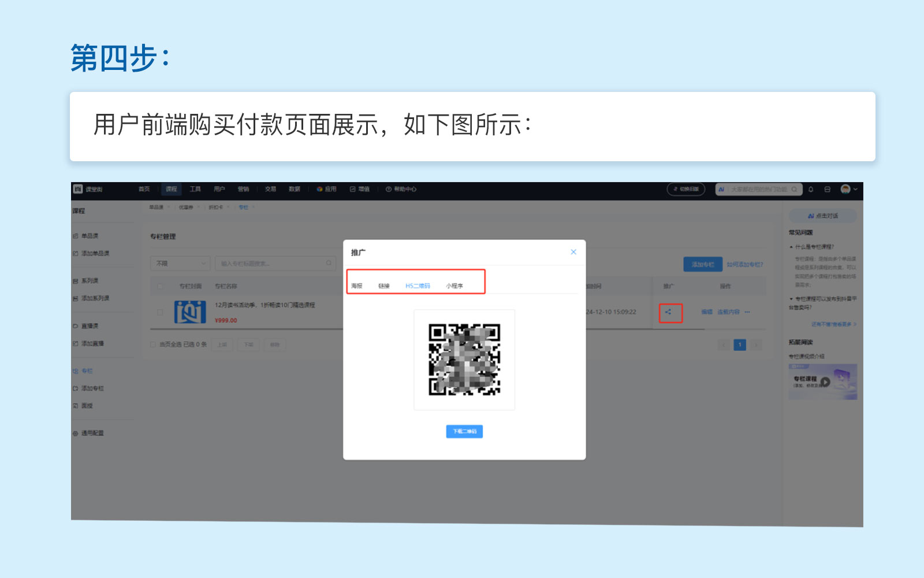Collapse the 什么是专栏课程? question
The image size is (924, 578).
pos(811,247)
